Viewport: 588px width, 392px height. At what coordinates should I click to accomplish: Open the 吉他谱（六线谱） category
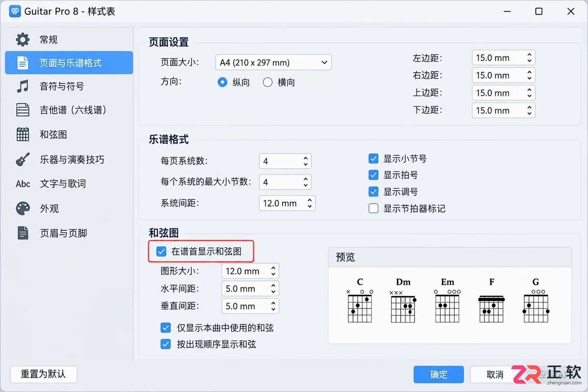click(x=69, y=110)
